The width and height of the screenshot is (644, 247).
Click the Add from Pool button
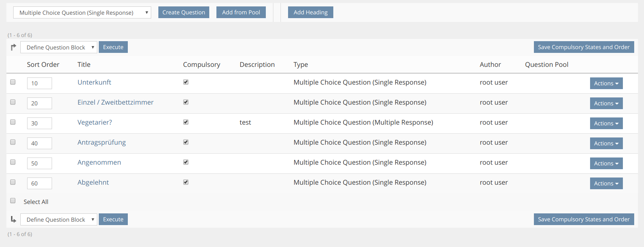pos(241,12)
